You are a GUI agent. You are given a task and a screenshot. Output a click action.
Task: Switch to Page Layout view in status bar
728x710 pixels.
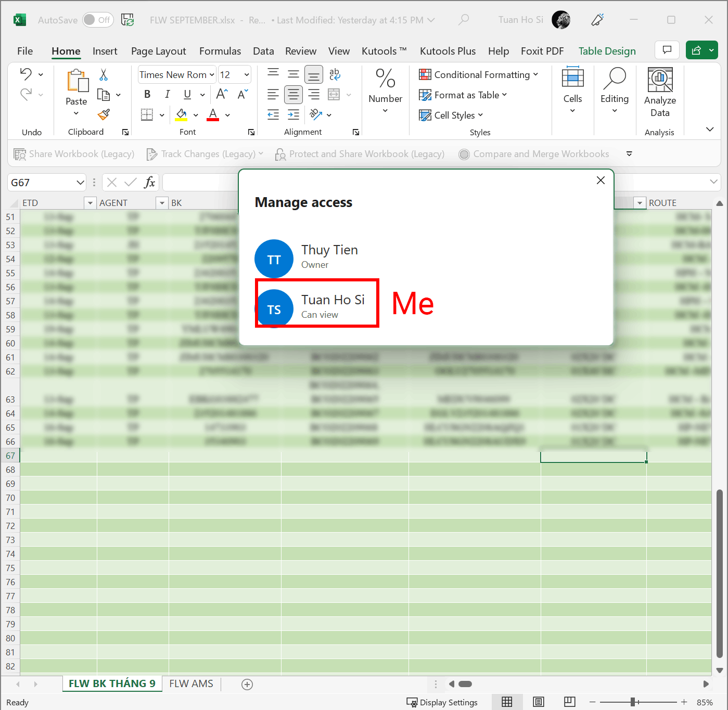[x=539, y=702]
